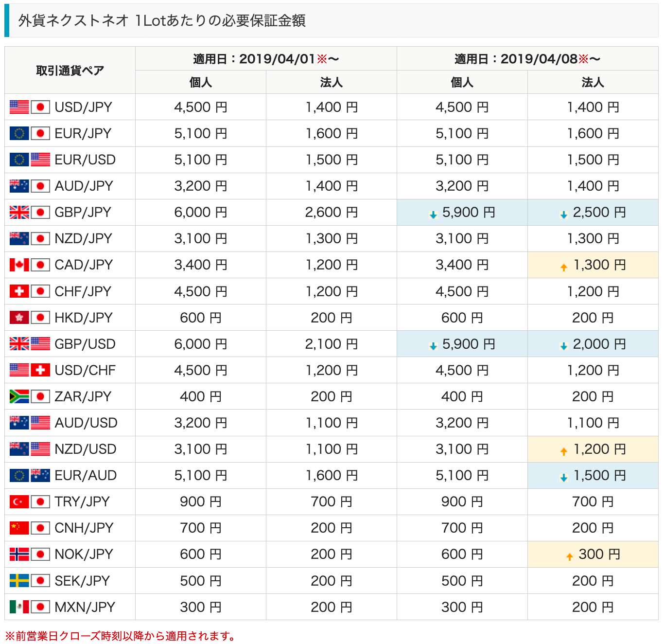Select the South African flag in the ZAR/JPY row
The width and height of the screenshot is (664, 644).
pyautogui.click(x=19, y=396)
